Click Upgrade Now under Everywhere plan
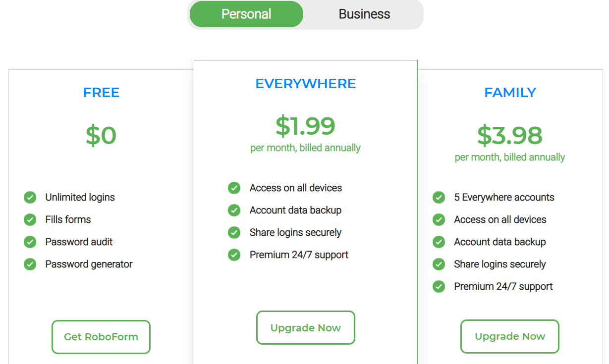The height and width of the screenshot is (364, 609). tap(306, 328)
